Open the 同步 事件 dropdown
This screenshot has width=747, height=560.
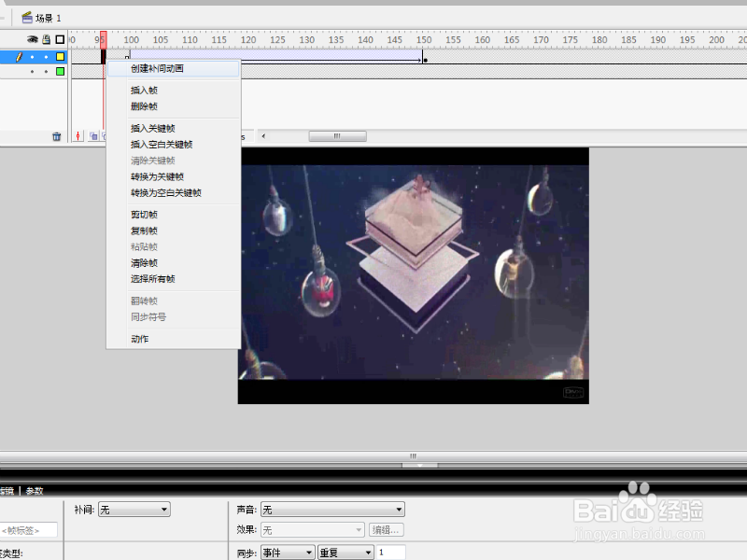(288, 553)
